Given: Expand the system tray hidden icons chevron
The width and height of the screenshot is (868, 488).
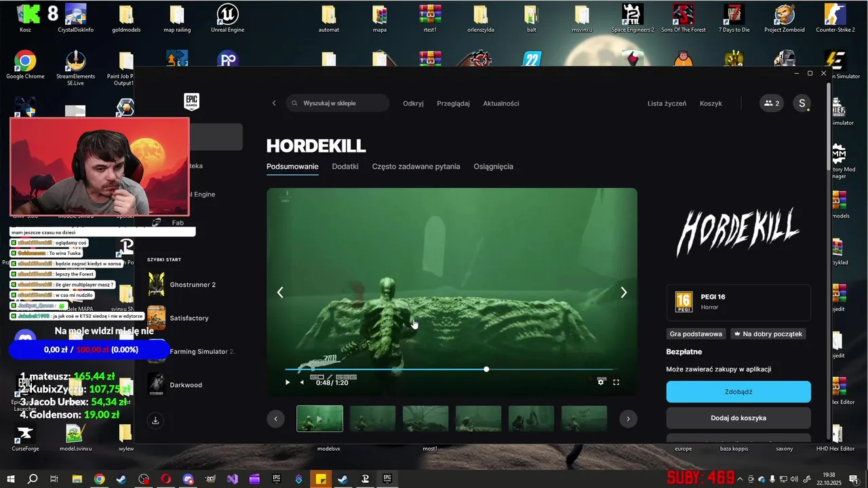Looking at the screenshot, I should click(x=740, y=479).
